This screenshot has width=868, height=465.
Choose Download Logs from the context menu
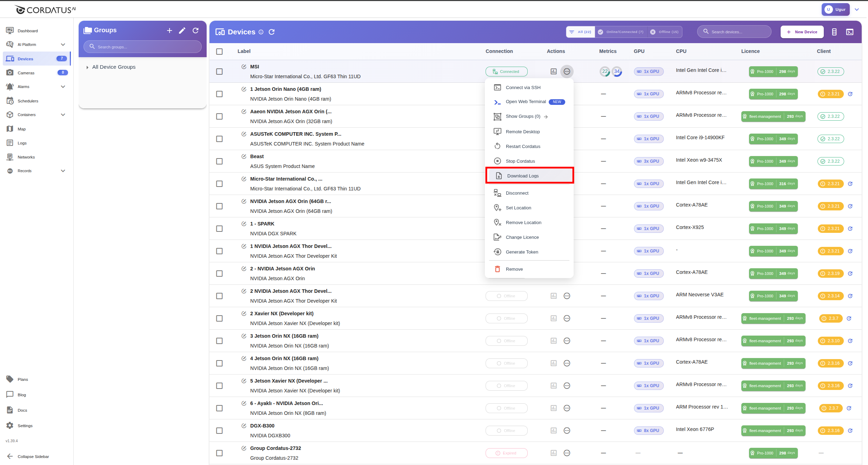[x=523, y=176]
